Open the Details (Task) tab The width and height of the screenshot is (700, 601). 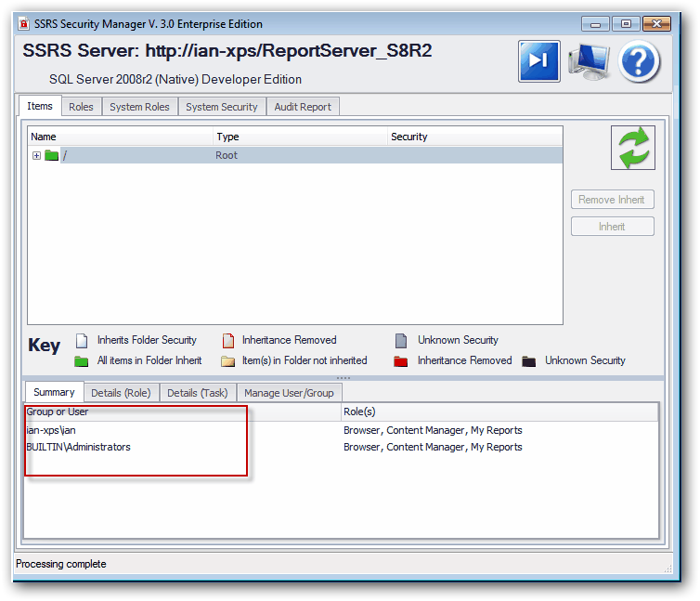coord(198,393)
